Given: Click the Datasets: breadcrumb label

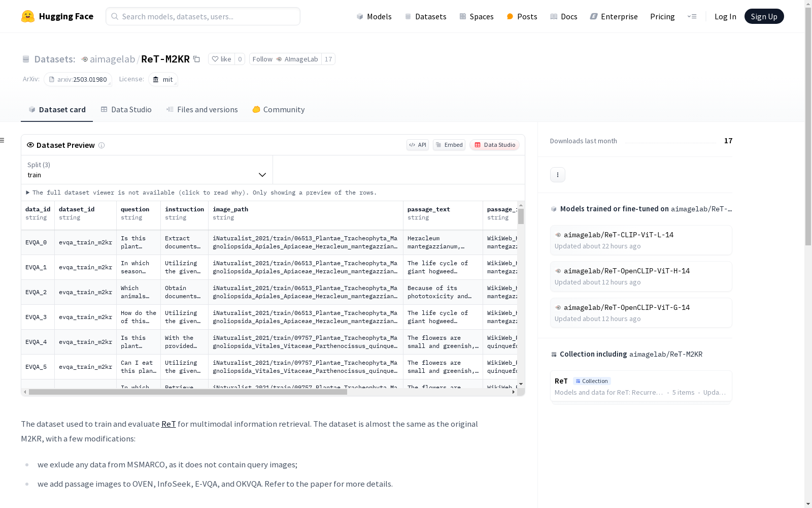Looking at the screenshot, I should click(x=54, y=59).
